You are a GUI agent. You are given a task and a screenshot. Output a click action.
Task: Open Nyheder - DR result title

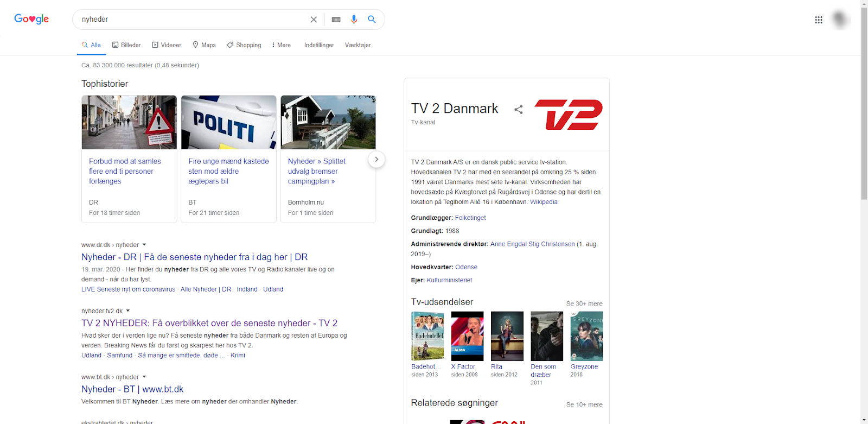[x=194, y=257]
